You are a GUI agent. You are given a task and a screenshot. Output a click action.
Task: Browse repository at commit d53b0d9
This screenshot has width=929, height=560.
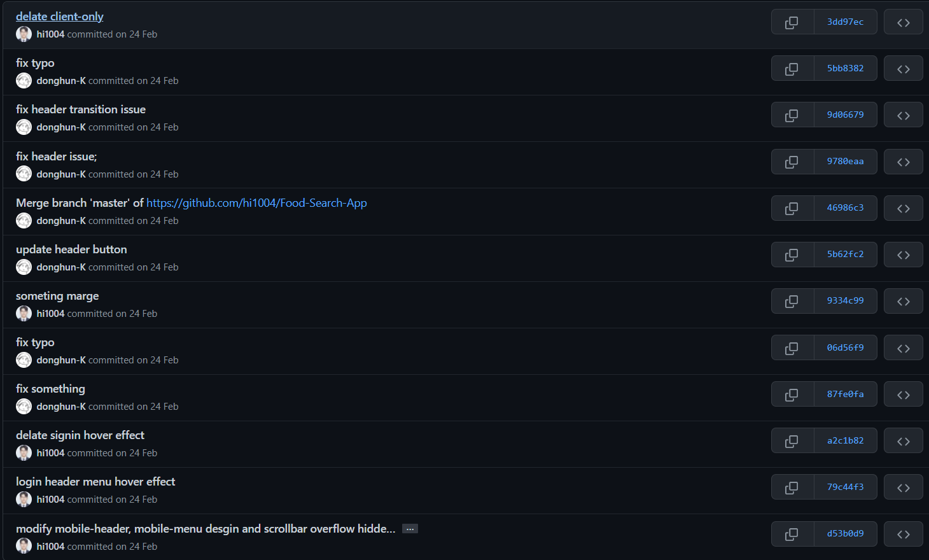tap(903, 534)
